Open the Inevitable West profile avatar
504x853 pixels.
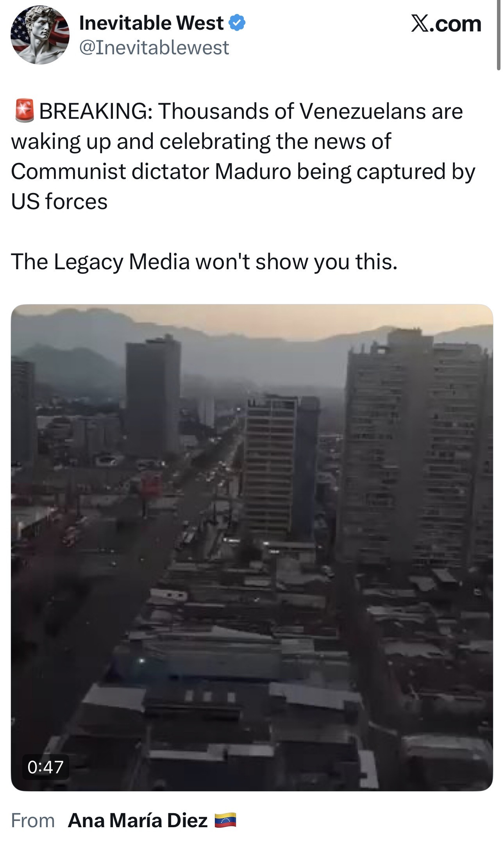click(x=40, y=35)
